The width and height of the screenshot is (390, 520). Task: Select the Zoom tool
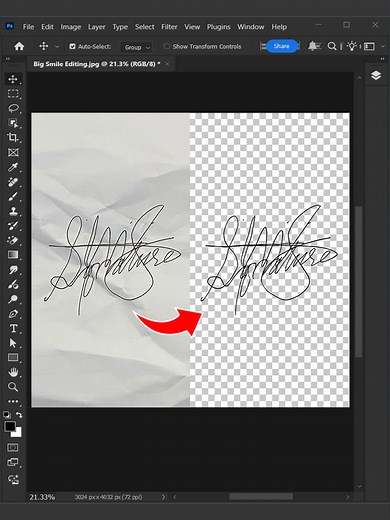(x=13, y=387)
